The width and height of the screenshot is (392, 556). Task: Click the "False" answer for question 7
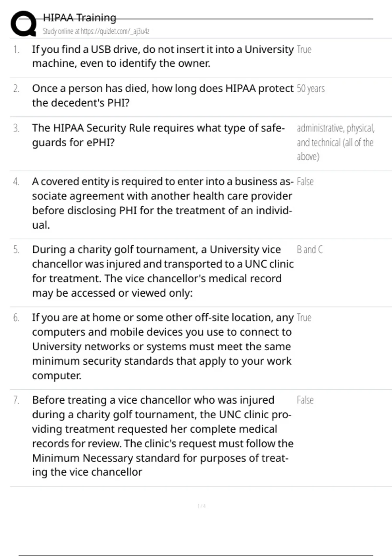coord(305,400)
